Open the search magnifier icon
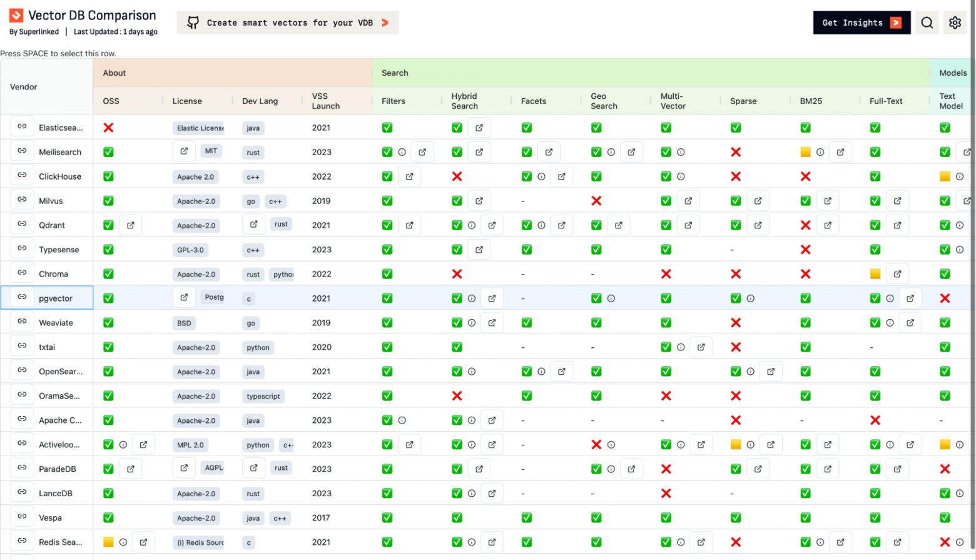The width and height of the screenshot is (976, 560). [x=927, y=23]
